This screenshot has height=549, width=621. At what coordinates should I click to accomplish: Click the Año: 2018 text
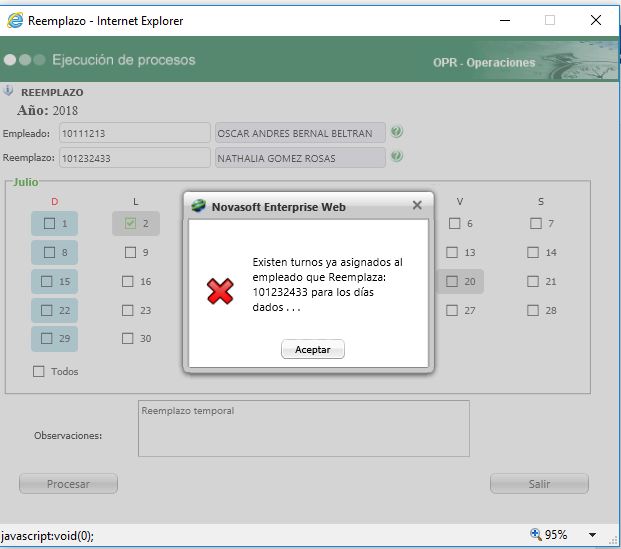point(48,111)
